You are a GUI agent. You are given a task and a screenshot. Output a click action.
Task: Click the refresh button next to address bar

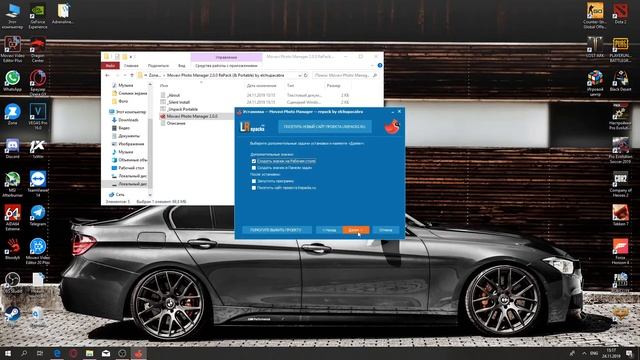click(306, 76)
